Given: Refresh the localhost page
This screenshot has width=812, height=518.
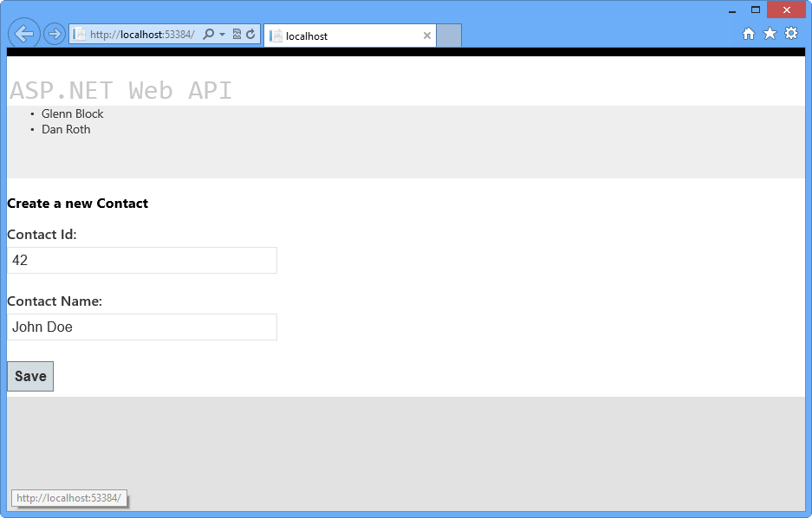Looking at the screenshot, I should (251, 34).
